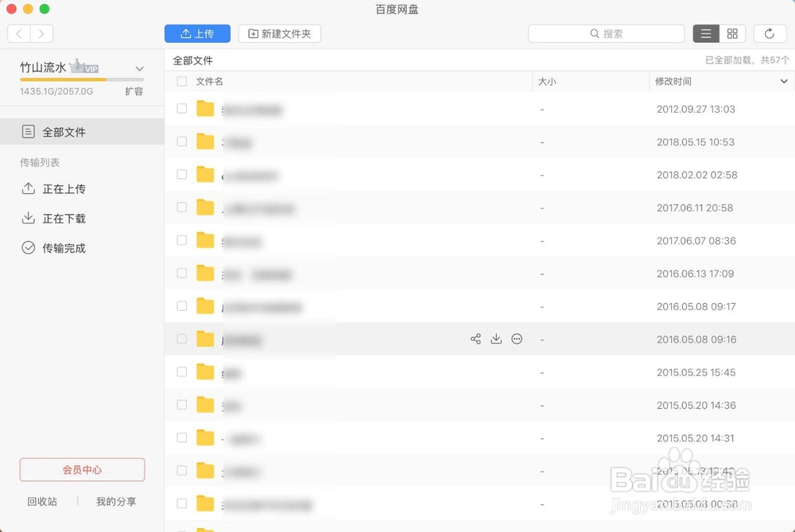Switch to list view mode
The image size is (795, 532).
coord(706,33)
